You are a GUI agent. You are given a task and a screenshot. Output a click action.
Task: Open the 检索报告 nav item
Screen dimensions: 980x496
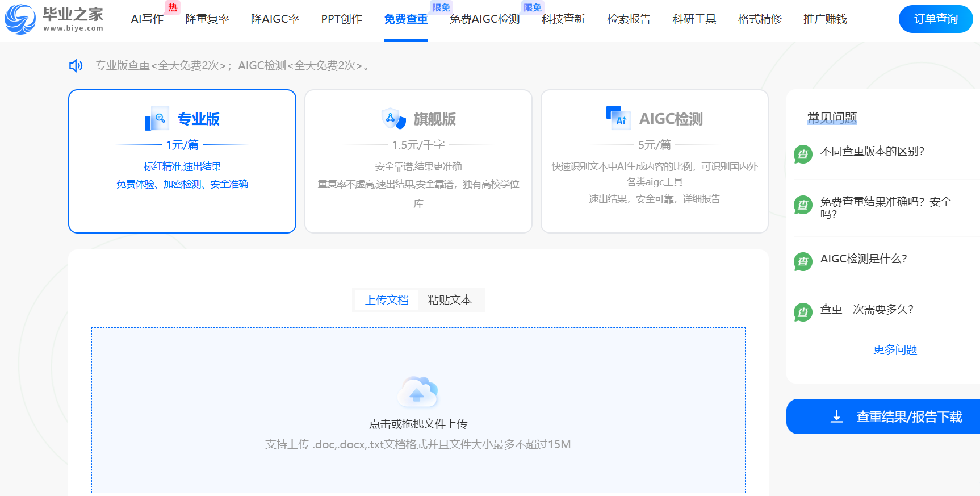pos(629,19)
